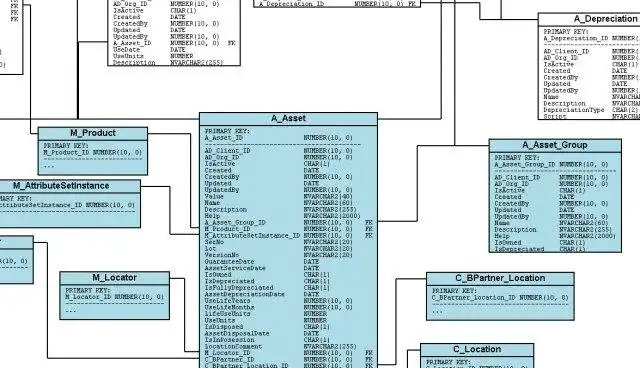Select the M_Product table header
640x368 pixels.
(x=93, y=133)
